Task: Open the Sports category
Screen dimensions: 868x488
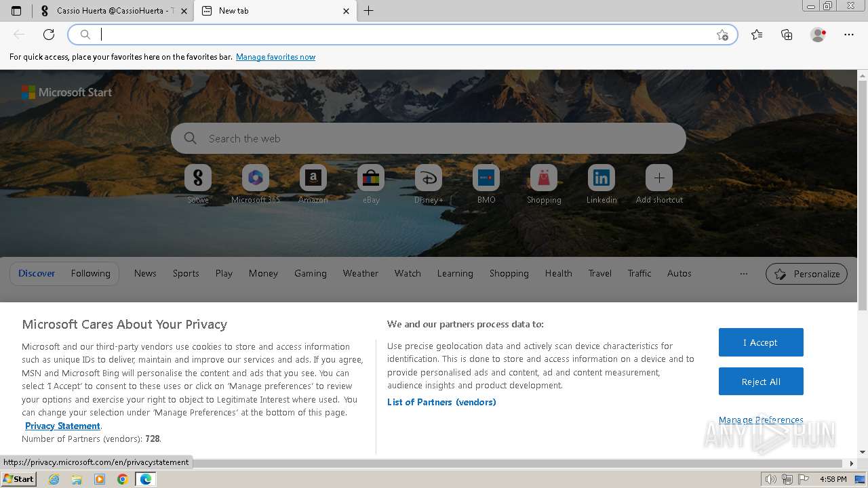Action: tap(186, 273)
